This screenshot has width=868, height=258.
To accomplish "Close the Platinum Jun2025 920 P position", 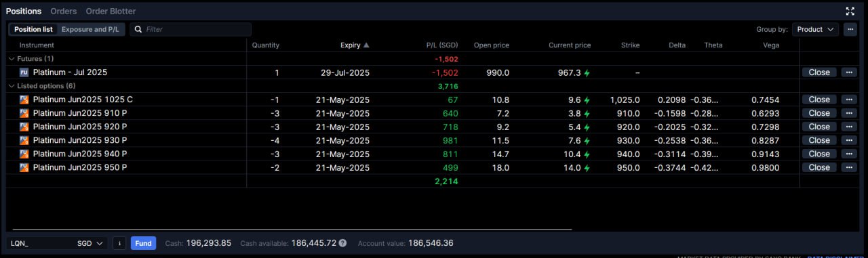I will tap(819, 127).
